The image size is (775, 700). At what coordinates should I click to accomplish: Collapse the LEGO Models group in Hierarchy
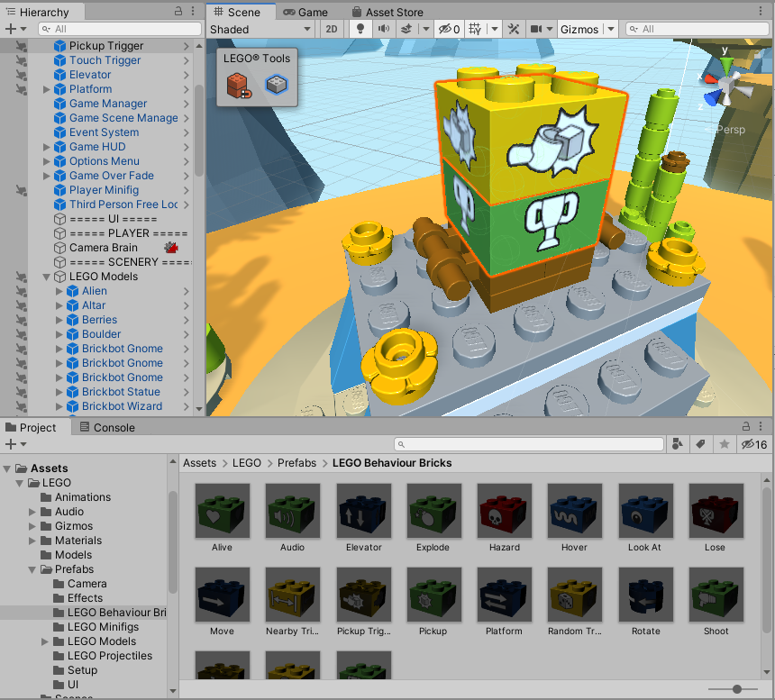click(47, 277)
